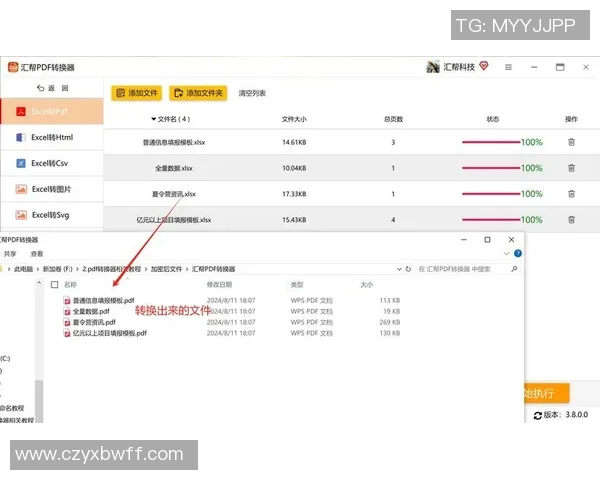Select the Excel转Pdf sidebar tab
The height and width of the screenshot is (480, 600).
52,111
